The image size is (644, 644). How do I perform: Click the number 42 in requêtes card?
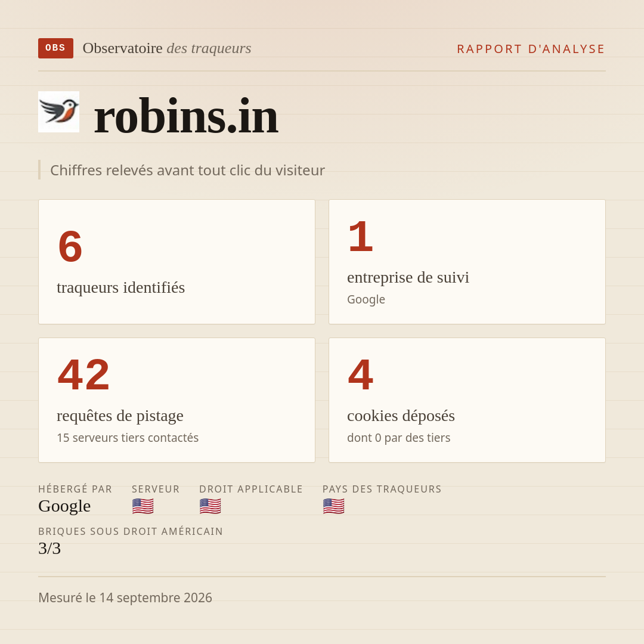[84, 374]
